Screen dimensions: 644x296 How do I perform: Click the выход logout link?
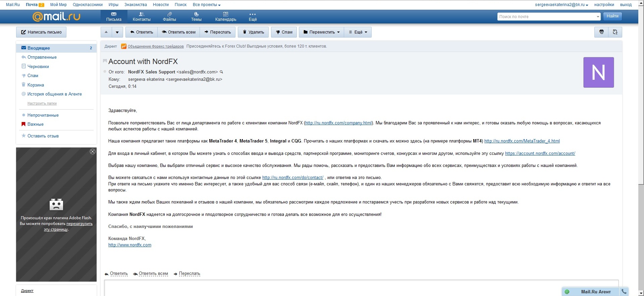(626, 5)
